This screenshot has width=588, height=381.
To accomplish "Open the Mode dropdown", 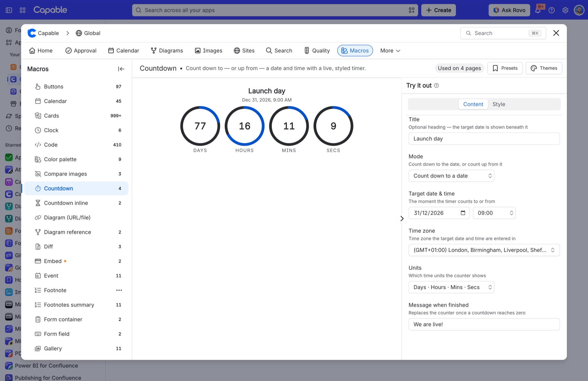I will click(x=451, y=176).
